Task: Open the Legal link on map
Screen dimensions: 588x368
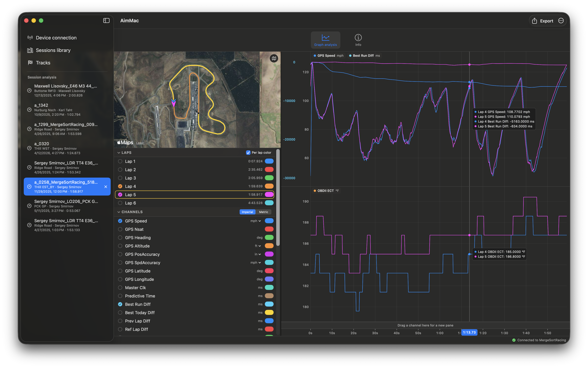Action: [x=140, y=143]
